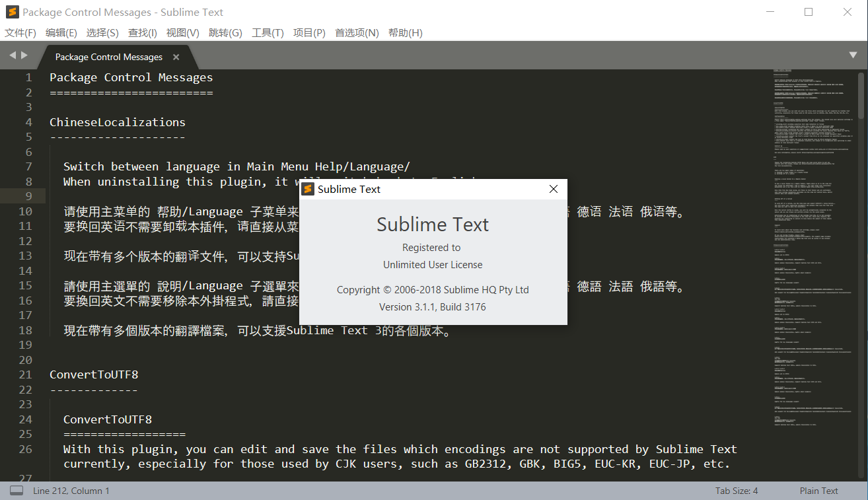Change the Tab Size: 4 setting
This screenshot has width=868, height=500.
coord(737,491)
